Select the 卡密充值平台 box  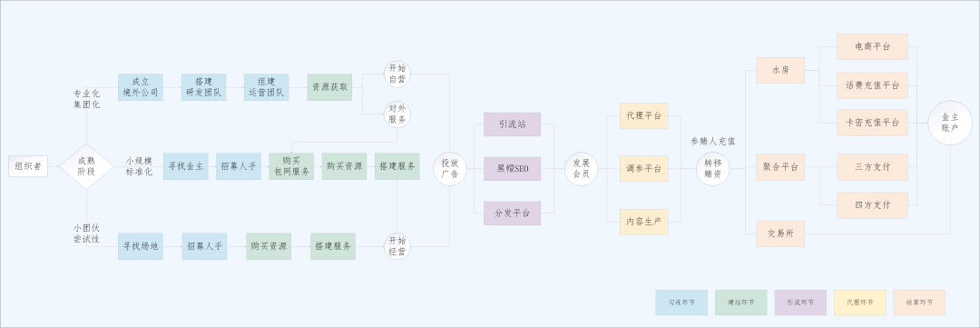873,123
